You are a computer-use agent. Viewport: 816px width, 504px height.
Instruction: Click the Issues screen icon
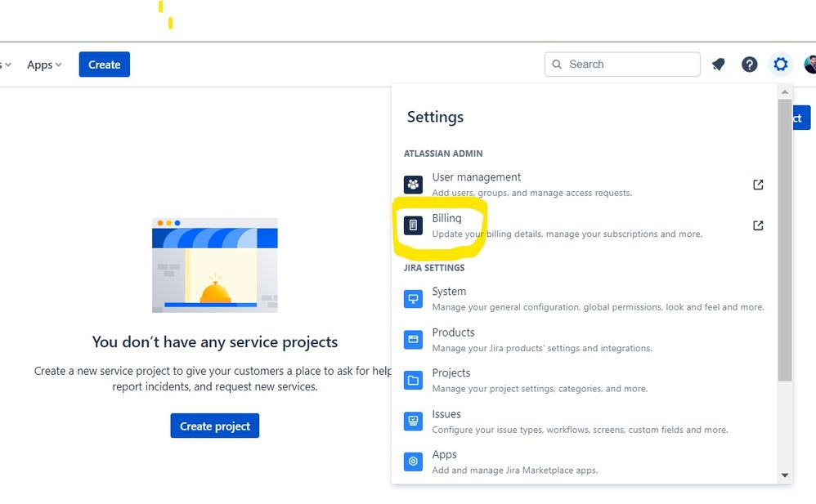coord(413,421)
